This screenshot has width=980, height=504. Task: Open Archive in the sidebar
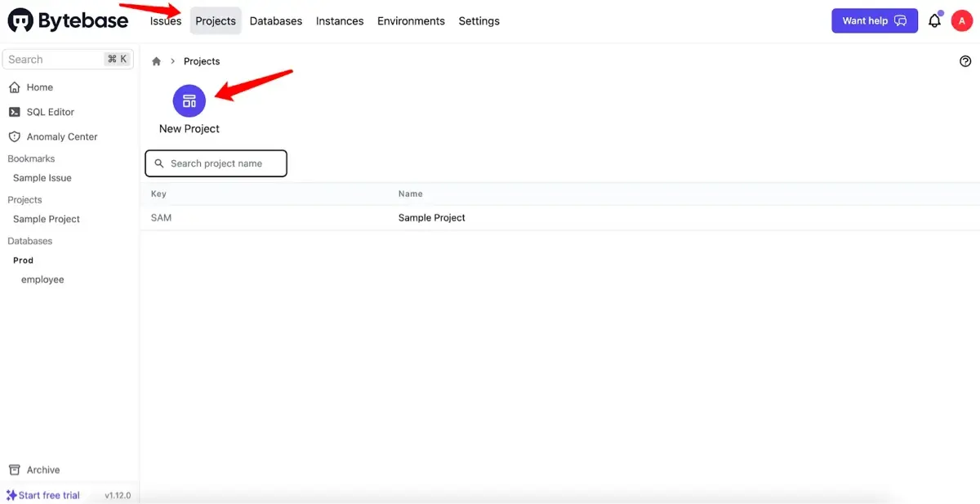click(42, 470)
